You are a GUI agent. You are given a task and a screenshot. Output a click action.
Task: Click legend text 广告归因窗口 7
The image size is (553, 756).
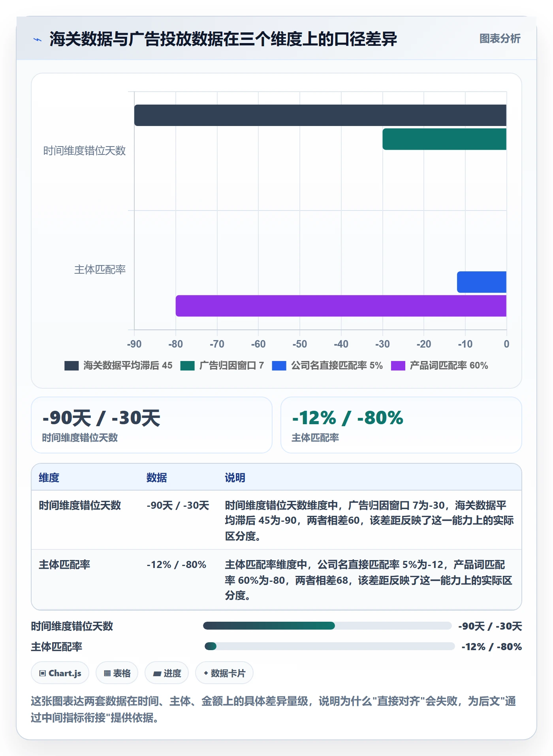231,366
